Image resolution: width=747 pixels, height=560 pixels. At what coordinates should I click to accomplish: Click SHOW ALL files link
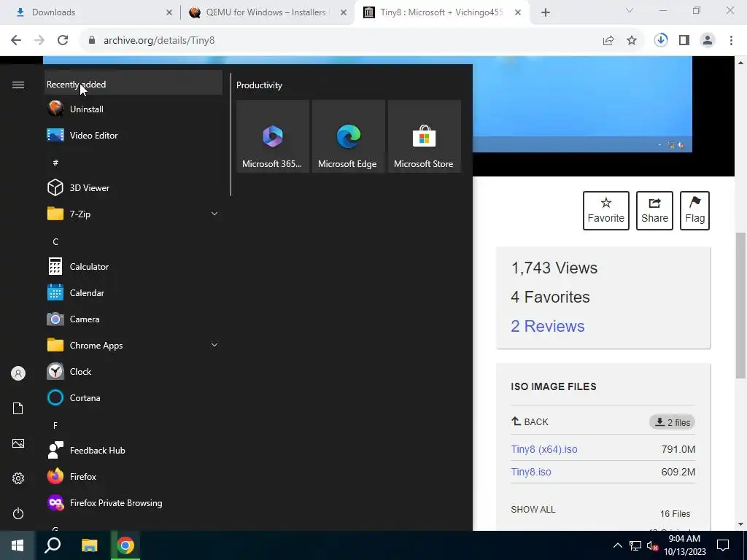(533, 510)
